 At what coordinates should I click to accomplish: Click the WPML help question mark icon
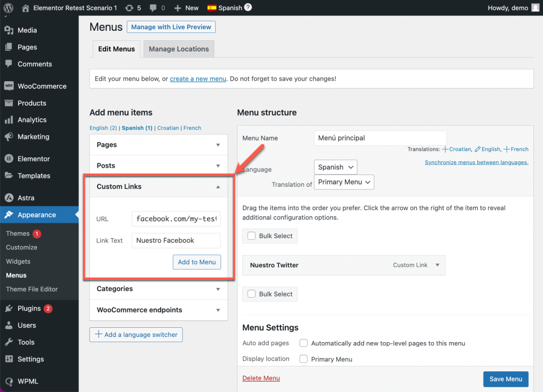coord(248,8)
